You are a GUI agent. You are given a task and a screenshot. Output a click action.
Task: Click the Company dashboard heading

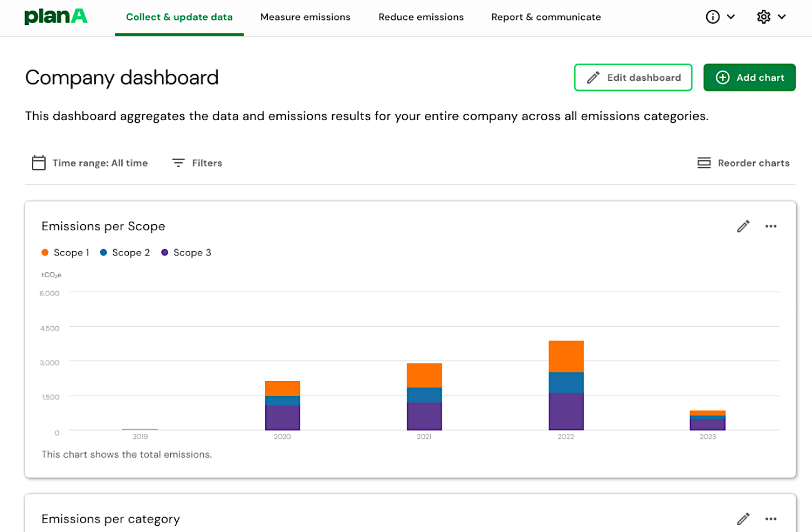point(122,78)
